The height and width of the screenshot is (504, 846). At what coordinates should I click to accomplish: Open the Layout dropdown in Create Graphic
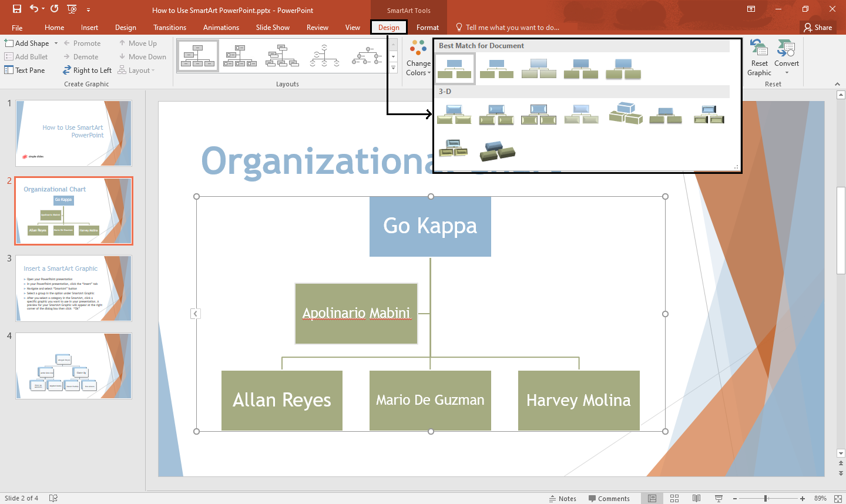click(x=136, y=70)
